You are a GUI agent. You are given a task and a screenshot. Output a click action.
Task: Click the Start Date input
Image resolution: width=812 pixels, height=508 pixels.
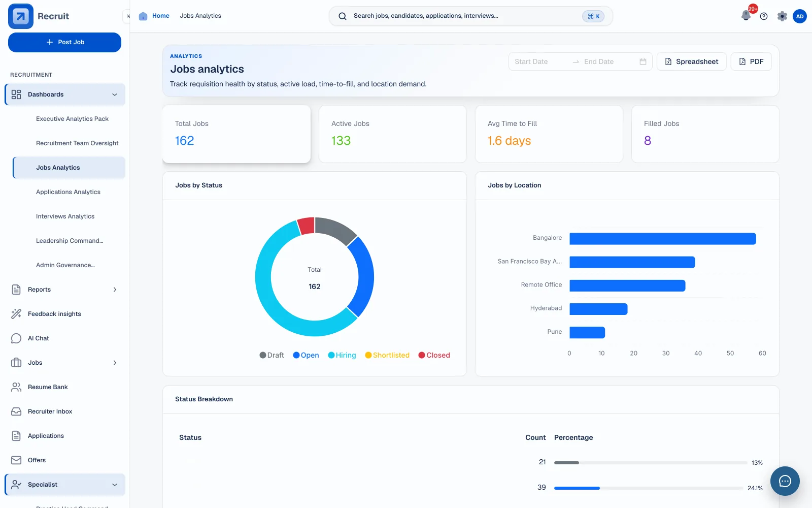click(539, 61)
